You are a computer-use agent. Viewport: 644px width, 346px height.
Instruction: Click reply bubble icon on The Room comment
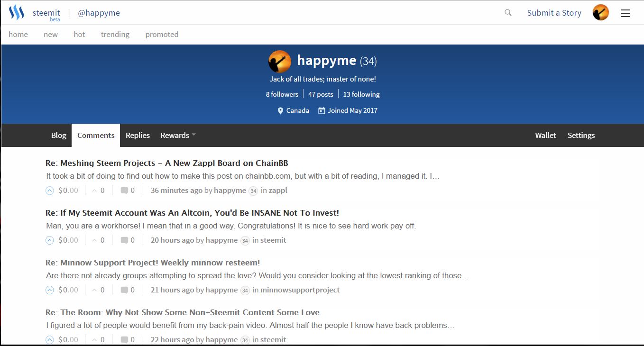coord(124,340)
